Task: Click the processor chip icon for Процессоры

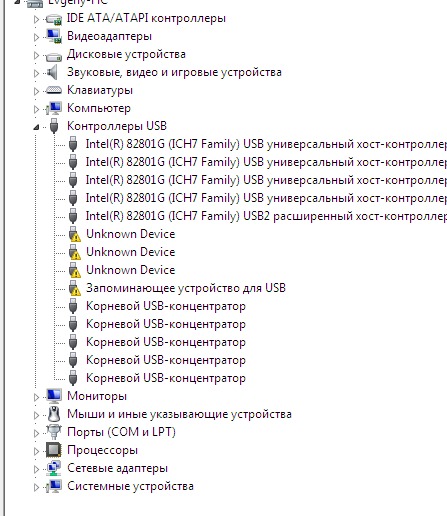Action: point(54,450)
